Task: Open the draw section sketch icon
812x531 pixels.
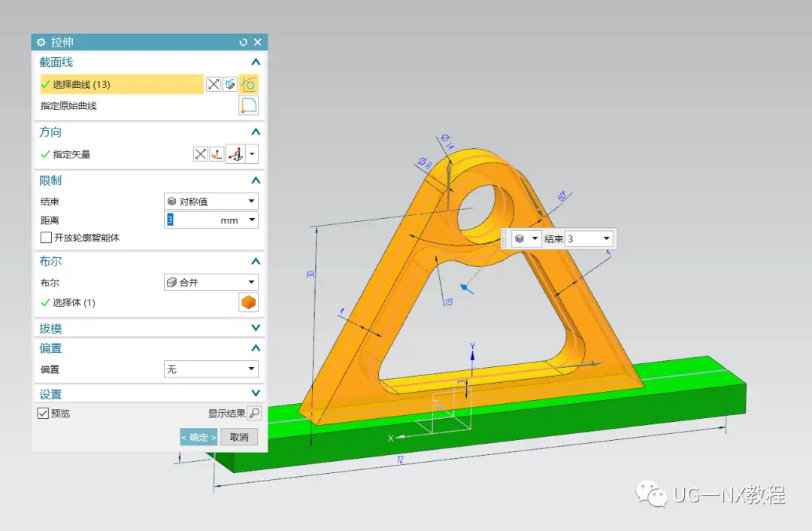Action: coord(231,84)
